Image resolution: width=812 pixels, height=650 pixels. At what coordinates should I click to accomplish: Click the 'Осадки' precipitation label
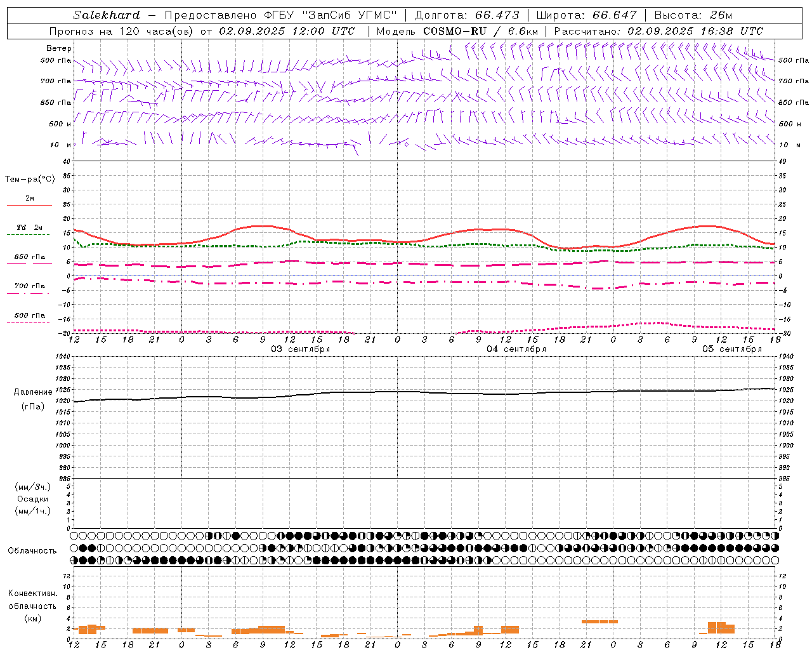coord(33,499)
